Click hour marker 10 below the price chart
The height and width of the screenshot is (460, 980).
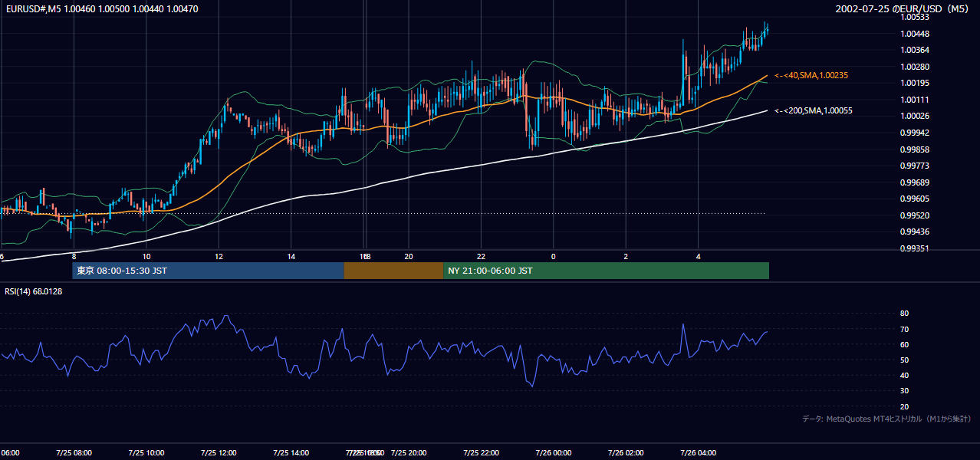[x=146, y=256]
